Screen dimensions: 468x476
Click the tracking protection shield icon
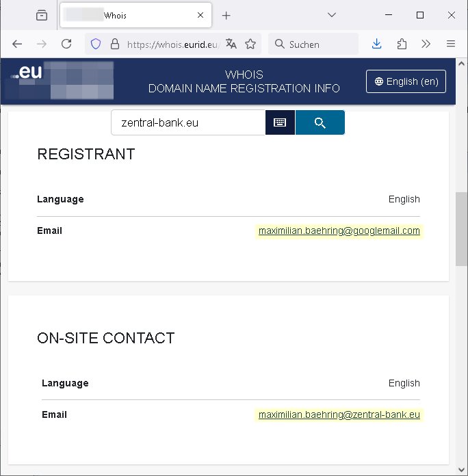click(x=96, y=44)
